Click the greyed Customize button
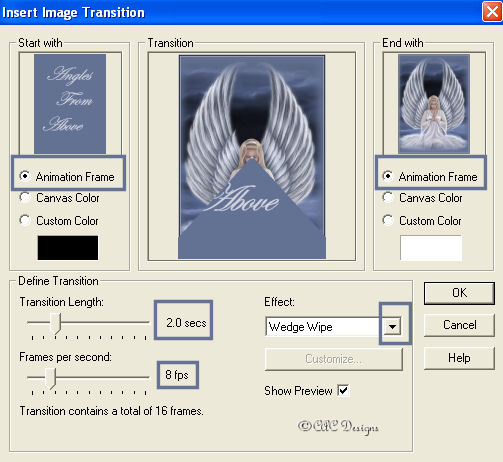Screen dimensions: 503x462 point(334,359)
